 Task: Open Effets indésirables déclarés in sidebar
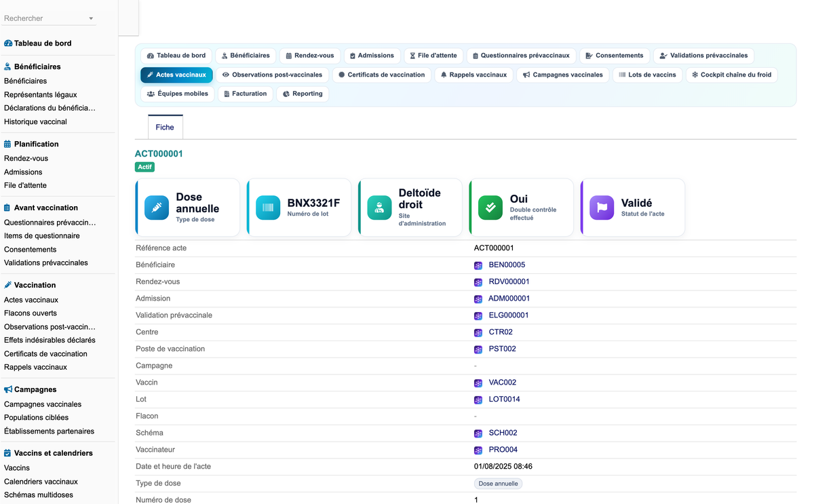[x=50, y=341]
